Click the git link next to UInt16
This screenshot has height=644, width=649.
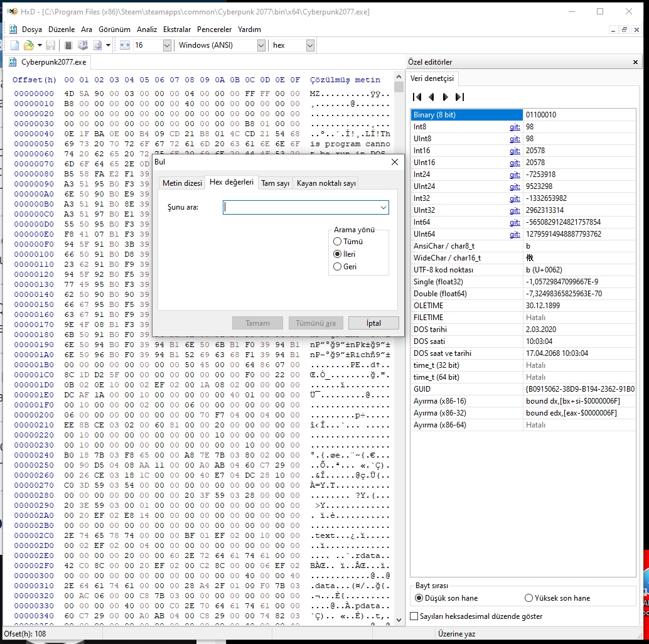[x=515, y=163]
